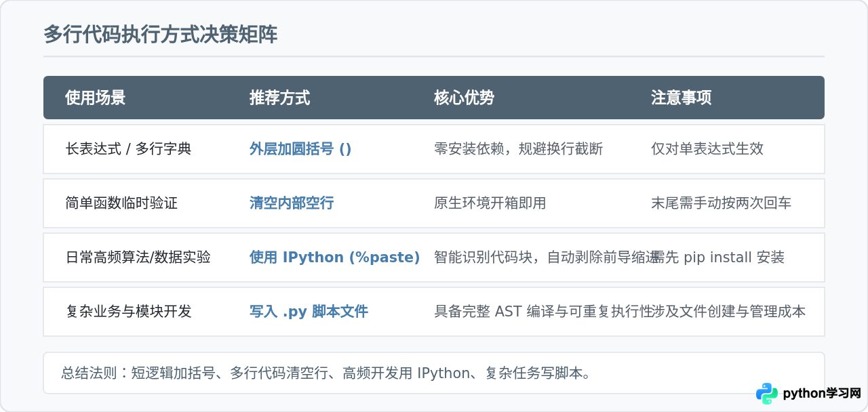Select the cell 日常高频算法/数据实验
The image size is (868, 412).
(x=138, y=257)
